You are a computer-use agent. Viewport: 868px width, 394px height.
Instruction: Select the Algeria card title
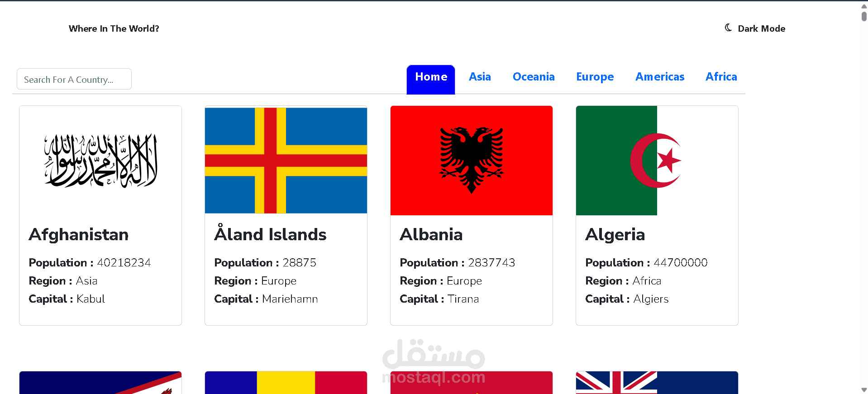pos(615,235)
